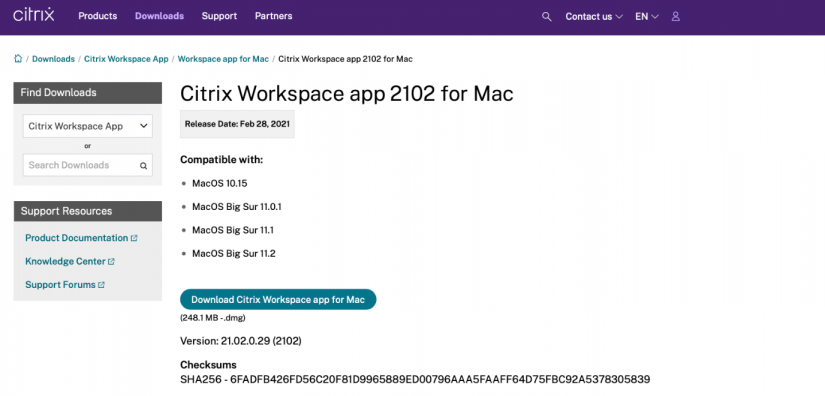Click the Search Downloads magnifier icon

(x=143, y=166)
